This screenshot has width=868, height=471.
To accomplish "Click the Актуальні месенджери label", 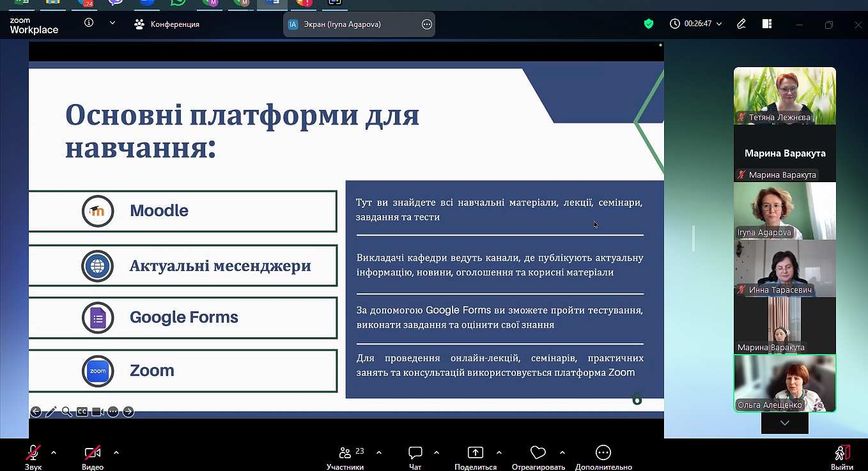I will click(221, 266).
